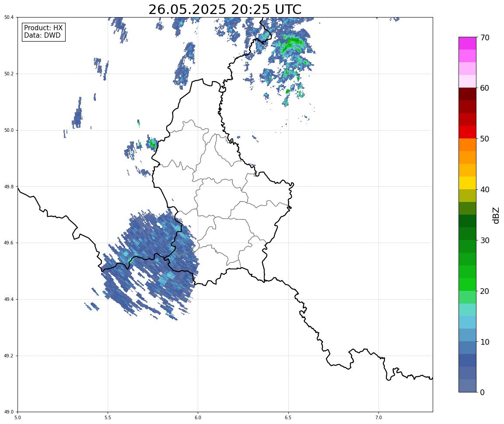Click the 10 tick label on colorbar

[485, 342]
